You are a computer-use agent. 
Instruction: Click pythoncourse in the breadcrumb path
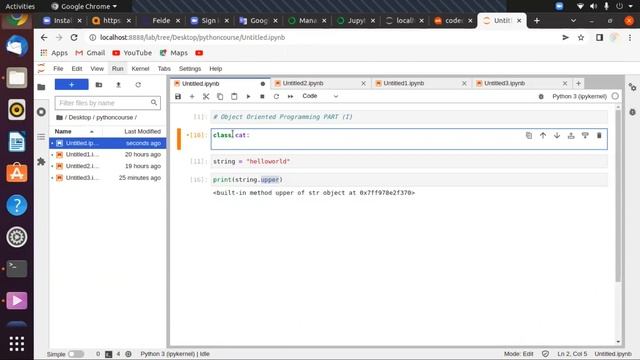[115, 118]
